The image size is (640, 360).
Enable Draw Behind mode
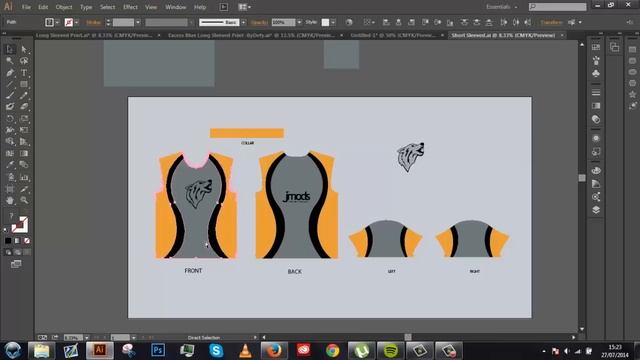(17, 252)
